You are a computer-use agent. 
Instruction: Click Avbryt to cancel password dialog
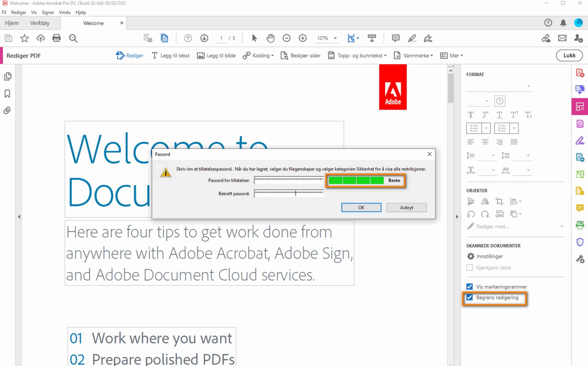point(406,208)
